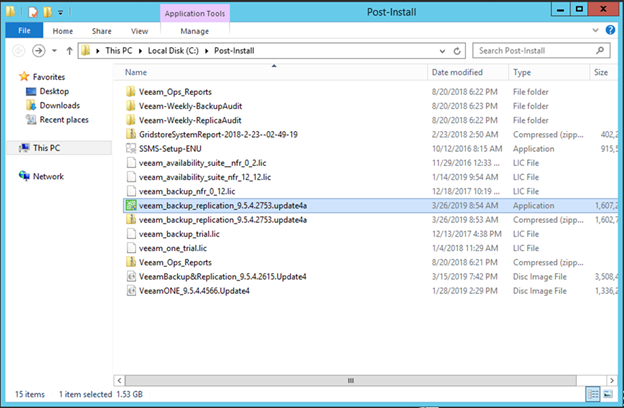Viewport: 624px width, 408px height.
Task: Select the Veeam-Weekly-ReplicaAudit folder icon
Action: (131, 120)
